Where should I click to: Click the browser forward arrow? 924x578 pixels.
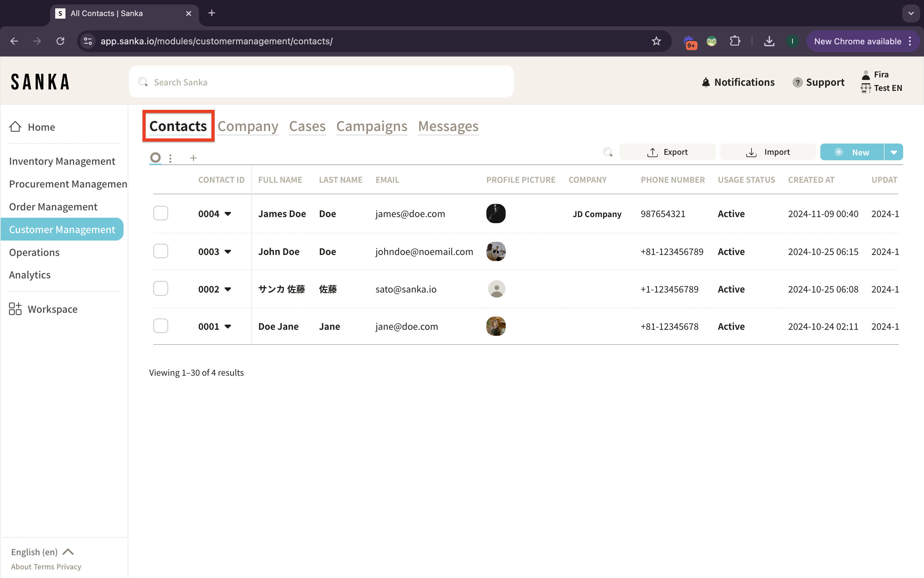(37, 41)
